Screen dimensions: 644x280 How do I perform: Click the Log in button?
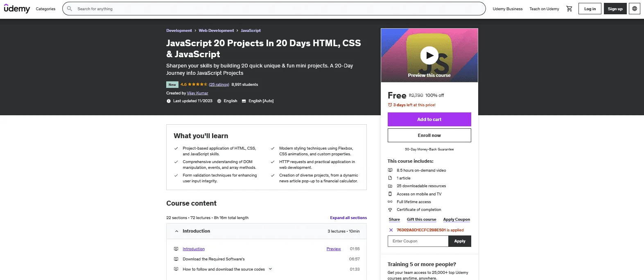click(590, 9)
